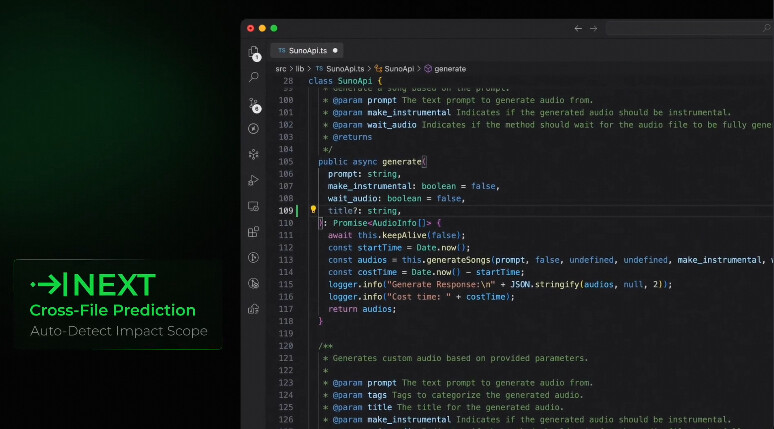Click the lightbulb code action icon
This screenshot has height=429, width=774.
click(x=313, y=211)
